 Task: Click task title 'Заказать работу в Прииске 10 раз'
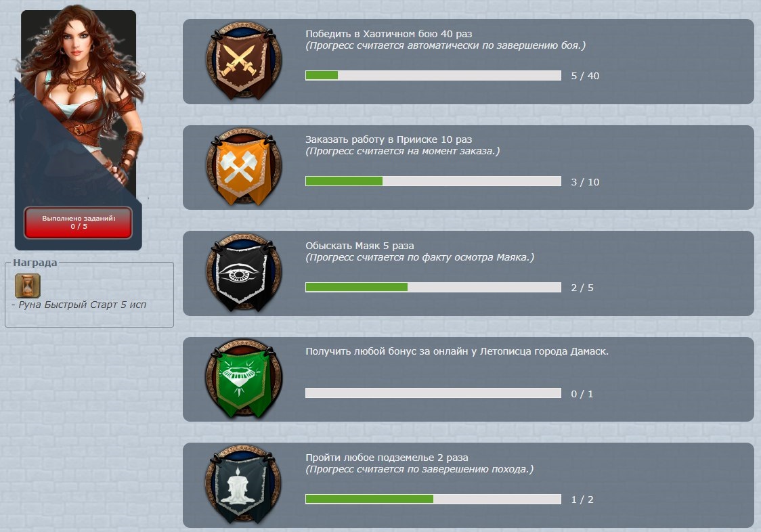click(x=389, y=139)
